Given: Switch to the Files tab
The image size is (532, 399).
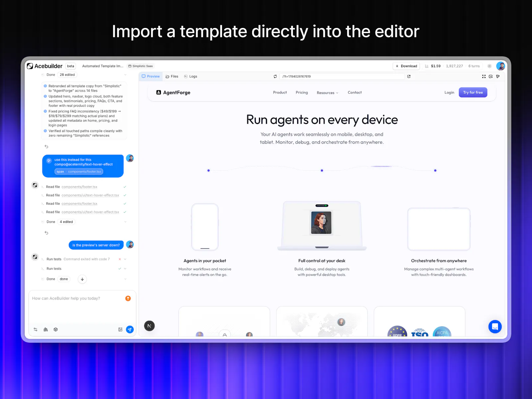Looking at the screenshot, I should [x=172, y=76].
